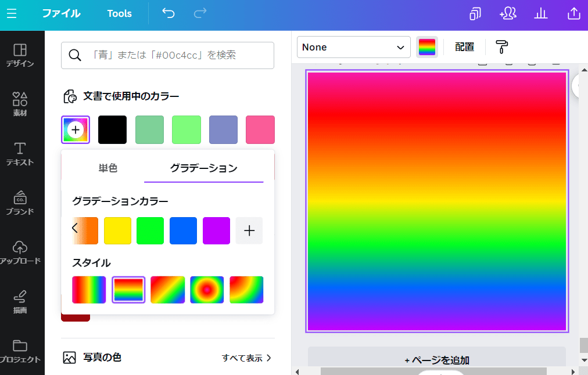Select the paint roller copy style tool
588x375 pixels.
click(501, 47)
